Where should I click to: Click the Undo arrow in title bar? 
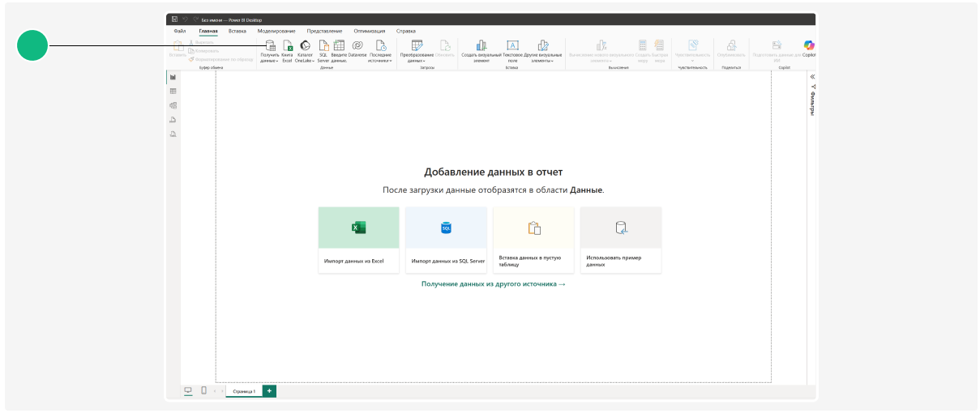tap(185, 19)
